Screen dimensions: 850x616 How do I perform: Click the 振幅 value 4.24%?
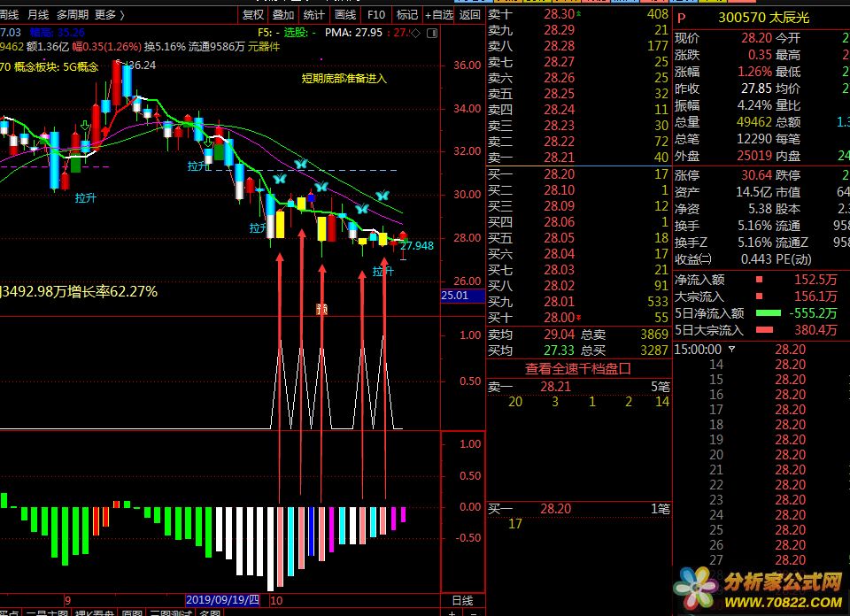pos(754,105)
